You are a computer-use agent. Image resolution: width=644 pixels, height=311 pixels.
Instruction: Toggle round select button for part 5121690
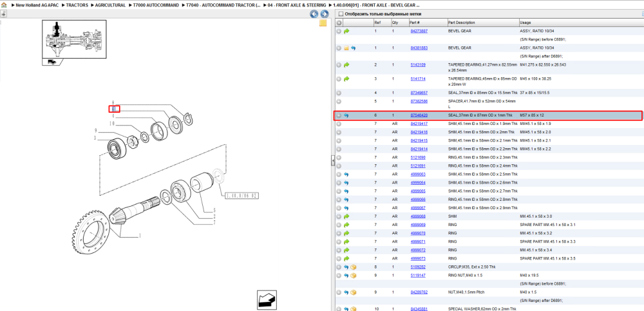tap(339, 157)
